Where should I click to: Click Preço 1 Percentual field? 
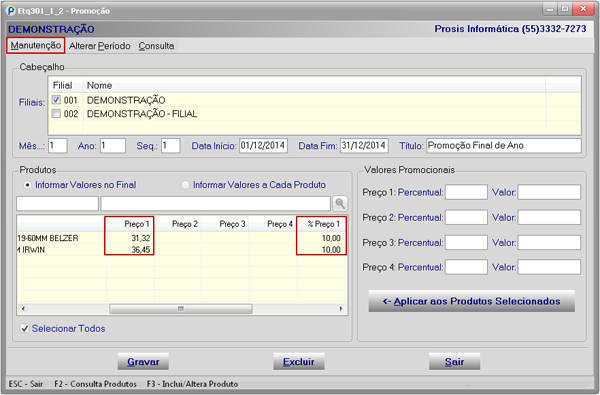[466, 192]
